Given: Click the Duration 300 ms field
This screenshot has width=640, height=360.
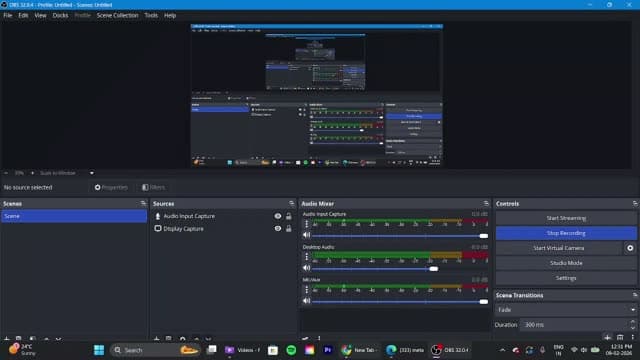Looking at the screenshot, I should [575, 325].
